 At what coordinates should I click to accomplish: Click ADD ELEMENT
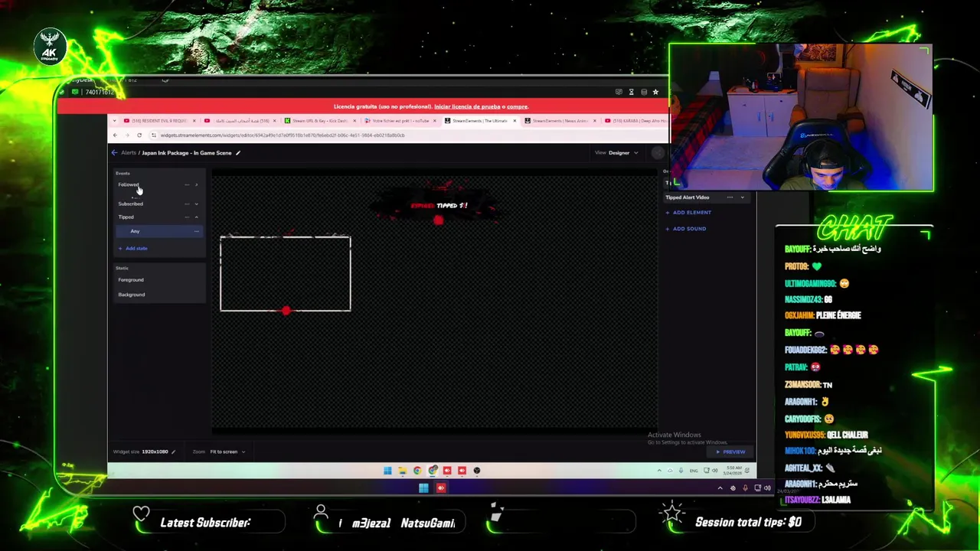coord(688,213)
